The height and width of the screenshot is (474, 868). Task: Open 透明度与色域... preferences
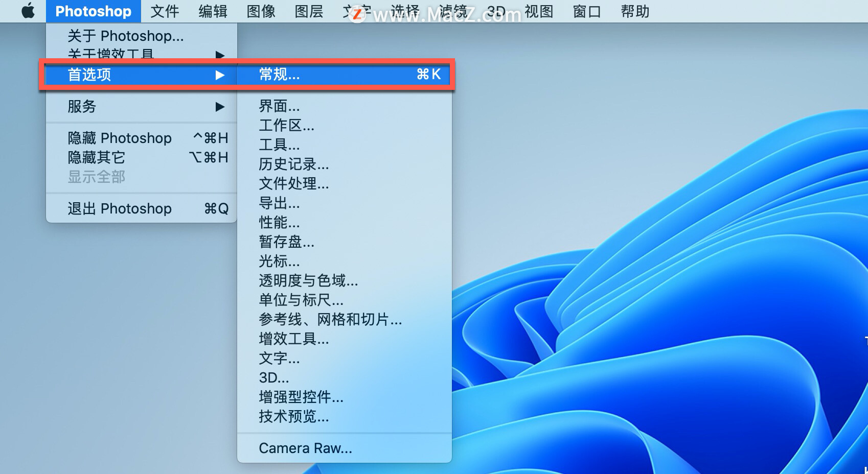[345, 281]
